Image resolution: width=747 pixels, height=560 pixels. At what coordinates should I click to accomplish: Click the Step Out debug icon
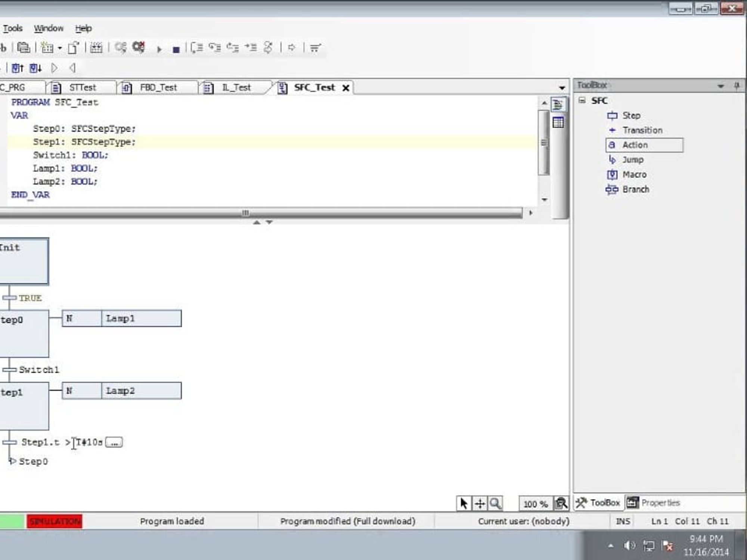click(x=233, y=48)
